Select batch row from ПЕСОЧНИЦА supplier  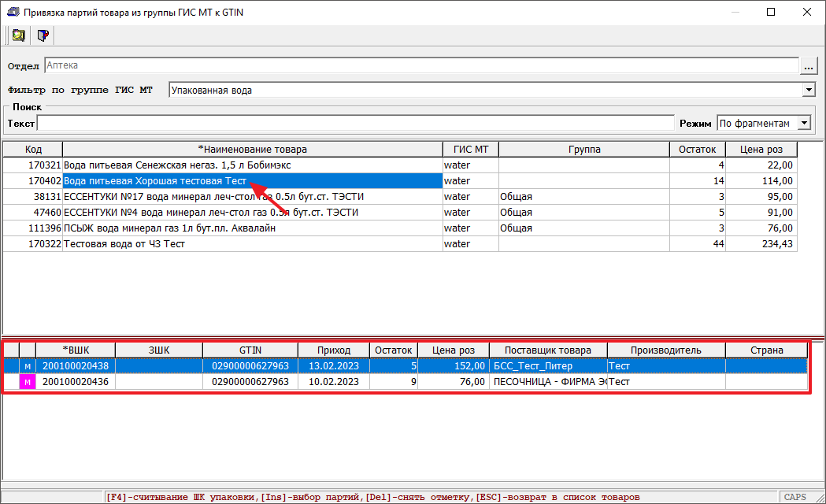[548, 382]
